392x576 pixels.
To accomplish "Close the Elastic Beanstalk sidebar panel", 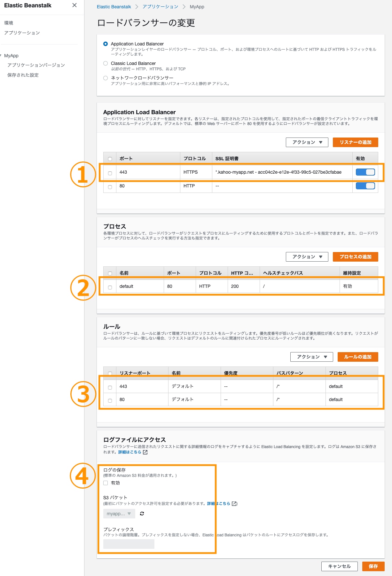I will pos(74,5).
